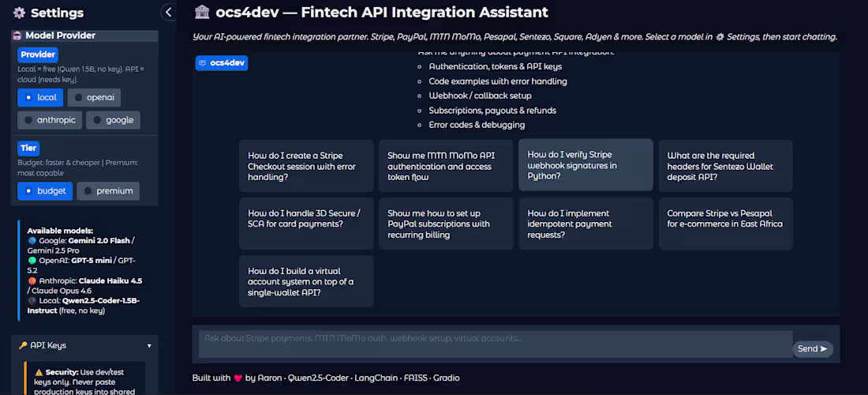
Task: Click the Tier label badge
Action: [x=28, y=149]
